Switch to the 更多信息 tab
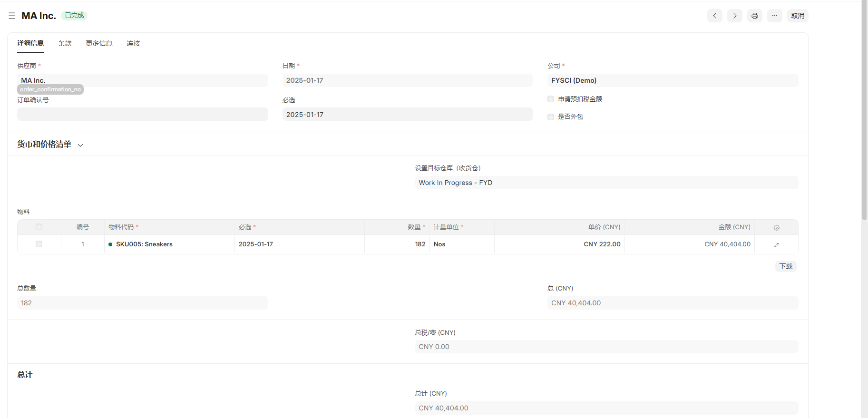Viewport: 868px width, 418px height. coord(99,43)
